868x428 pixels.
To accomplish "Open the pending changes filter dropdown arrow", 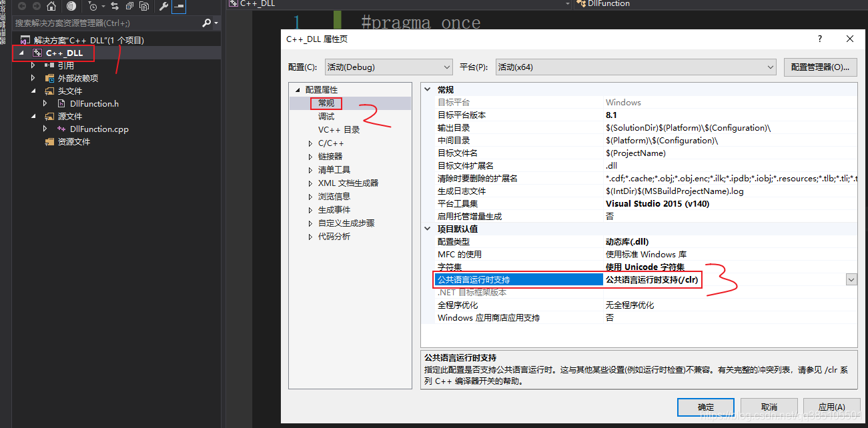I will pyautogui.click(x=102, y=7).
